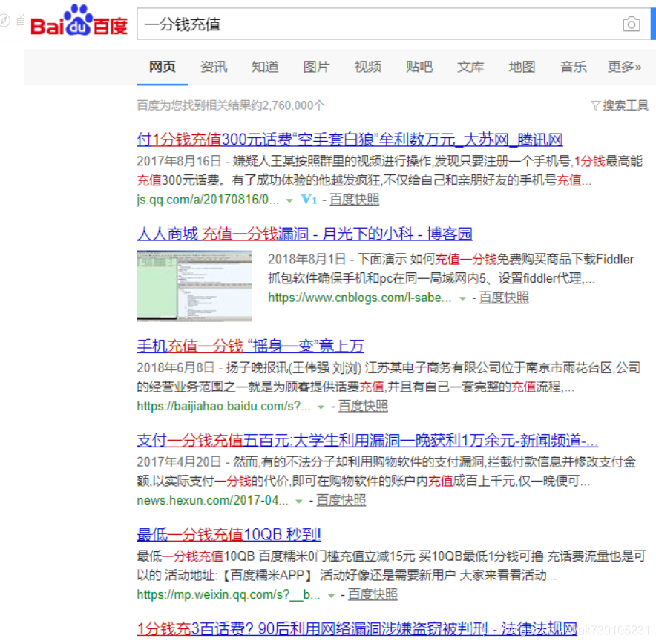Open camera image search icon
Viewport: 656px width, 644px height.
[631, 24]
